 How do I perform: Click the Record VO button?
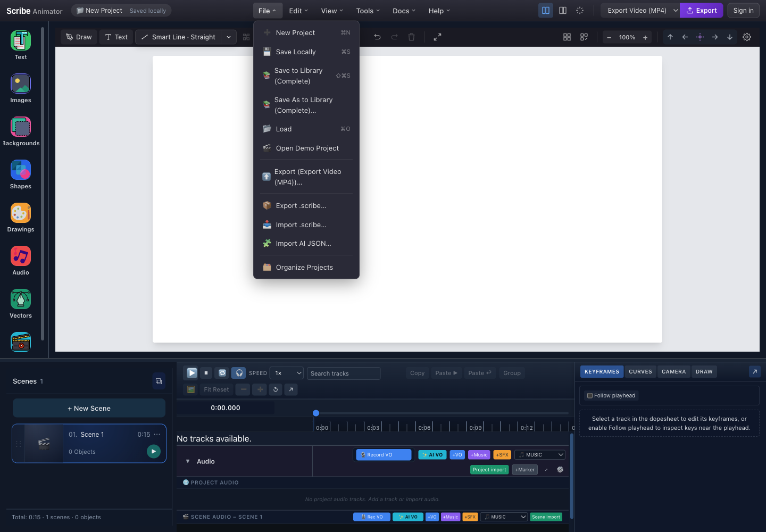tap(384, 455)
